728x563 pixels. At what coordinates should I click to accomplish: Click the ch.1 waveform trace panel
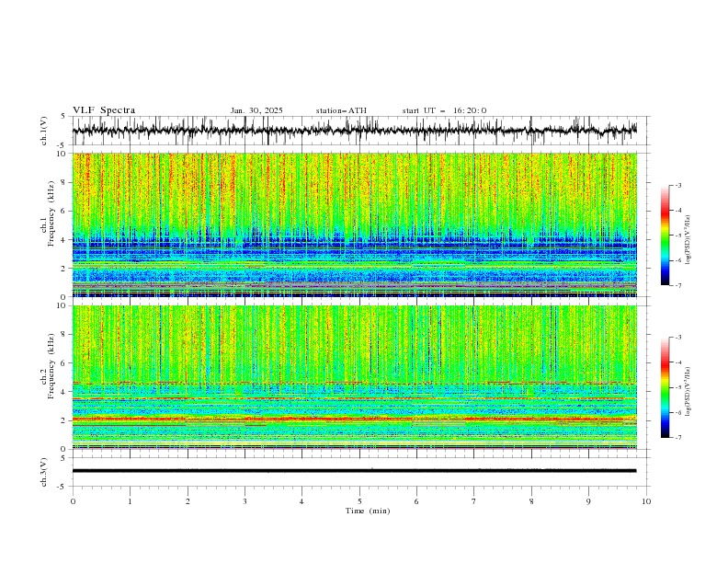coord(361,131)
